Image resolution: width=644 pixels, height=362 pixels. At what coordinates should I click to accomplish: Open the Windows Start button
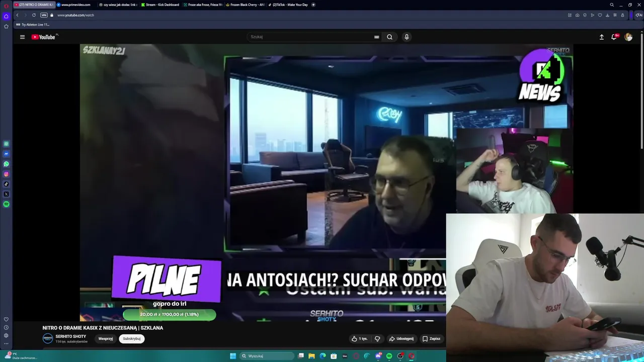[x=233, y=356]
